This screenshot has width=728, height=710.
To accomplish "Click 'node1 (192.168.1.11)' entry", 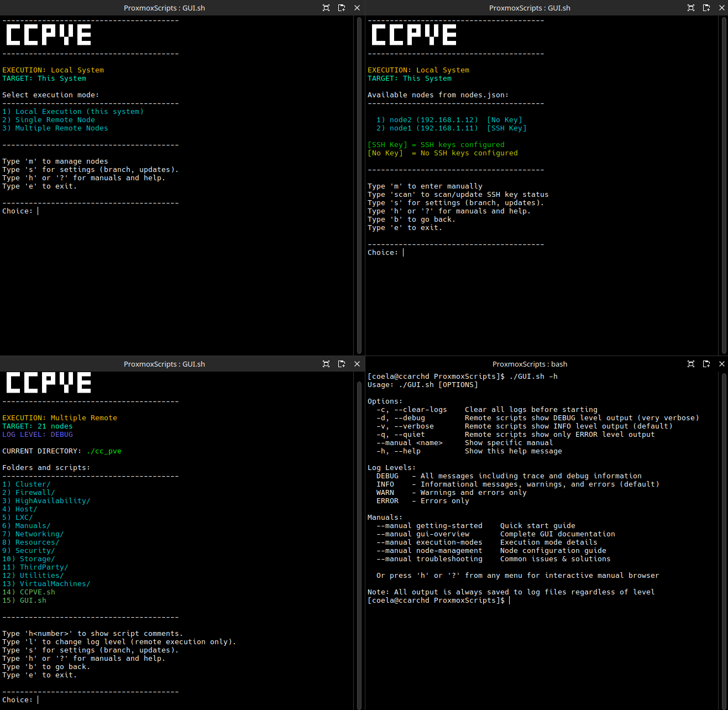I will click(x=433, y=128).
